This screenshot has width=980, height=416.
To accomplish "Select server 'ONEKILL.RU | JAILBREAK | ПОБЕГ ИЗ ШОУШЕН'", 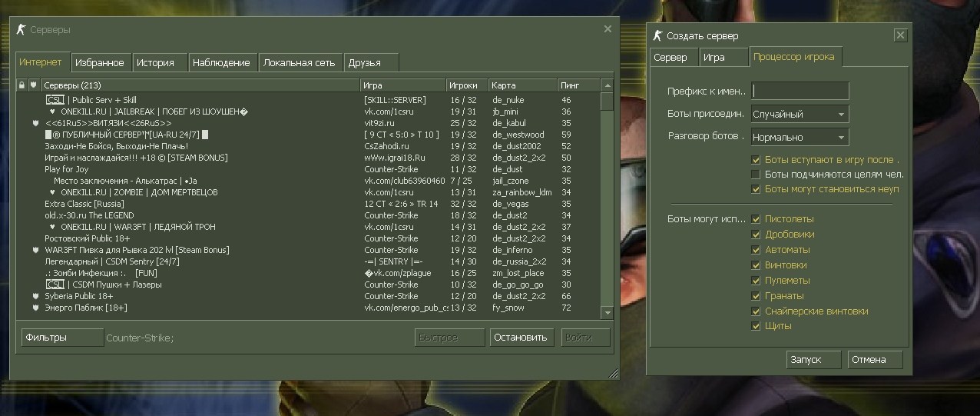I will pyautogui.click(x=308, y=111).
